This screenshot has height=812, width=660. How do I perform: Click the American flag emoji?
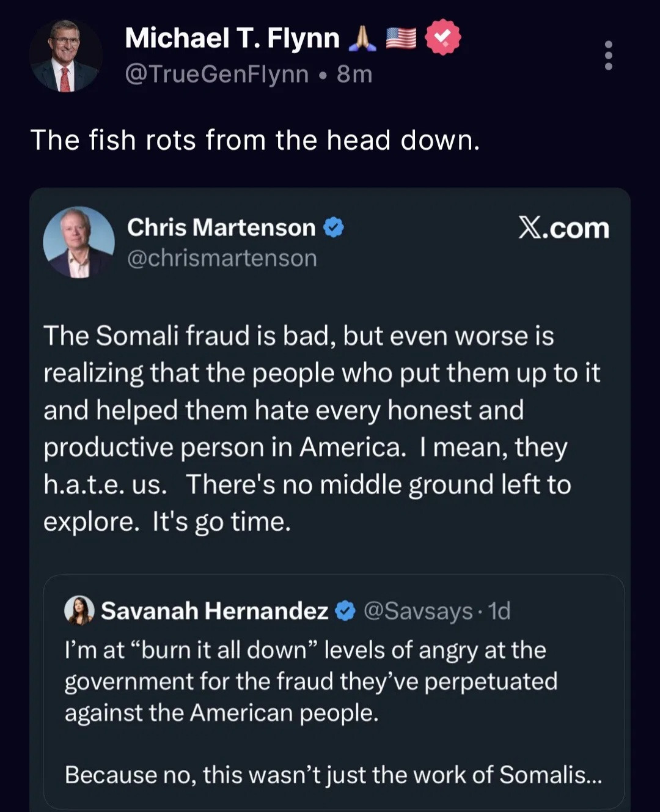pyautogui.click(x=401, y=38)
